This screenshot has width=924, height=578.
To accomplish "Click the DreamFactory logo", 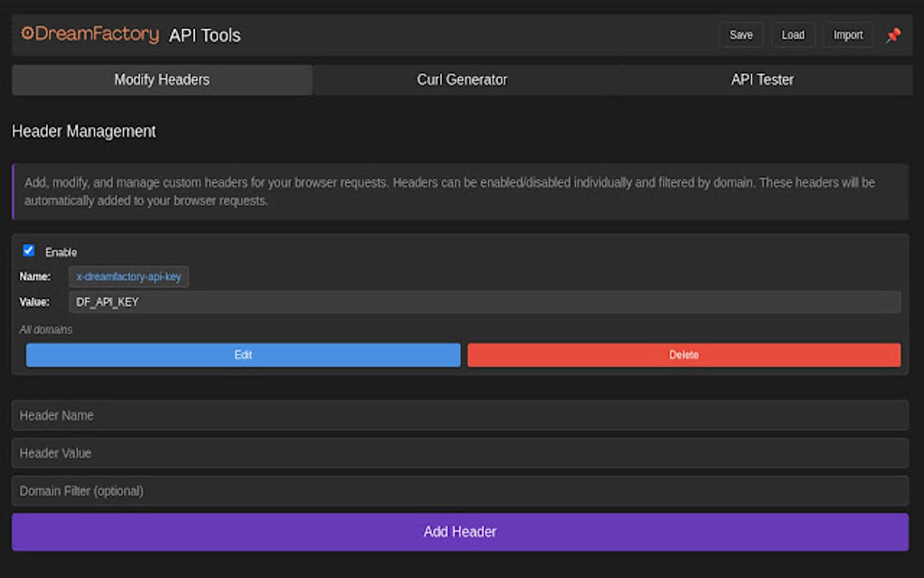I will [x=90, y=34].
